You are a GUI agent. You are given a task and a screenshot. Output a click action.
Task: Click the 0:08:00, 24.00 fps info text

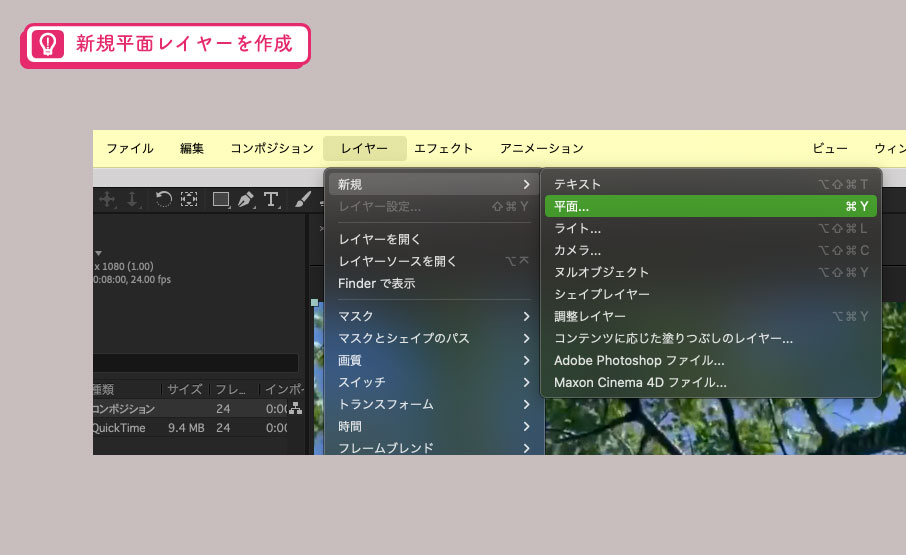coord(132,280)
